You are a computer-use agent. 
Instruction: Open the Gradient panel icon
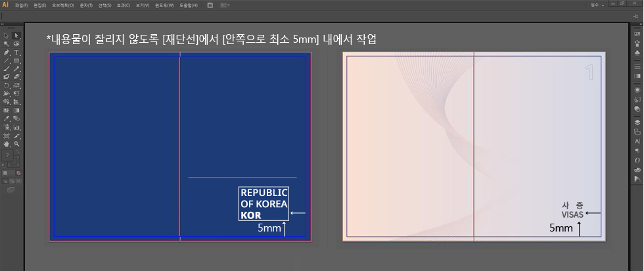coord(637,76)
